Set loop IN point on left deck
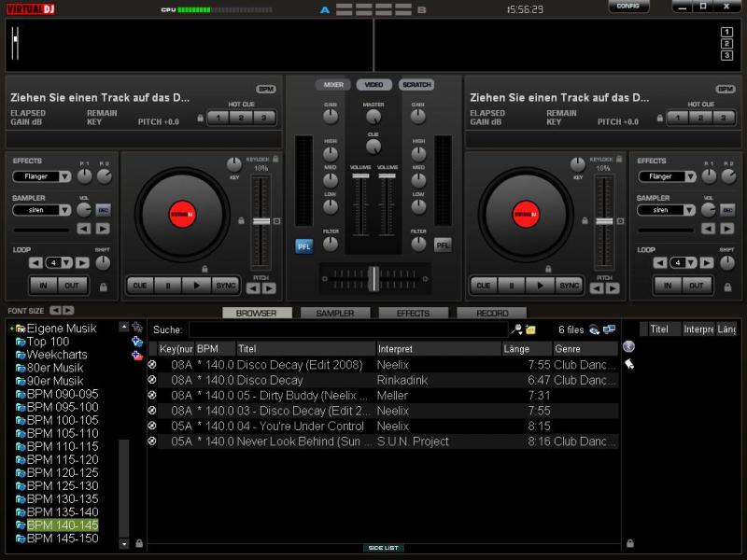747x560 pixels. pos(42,286)
